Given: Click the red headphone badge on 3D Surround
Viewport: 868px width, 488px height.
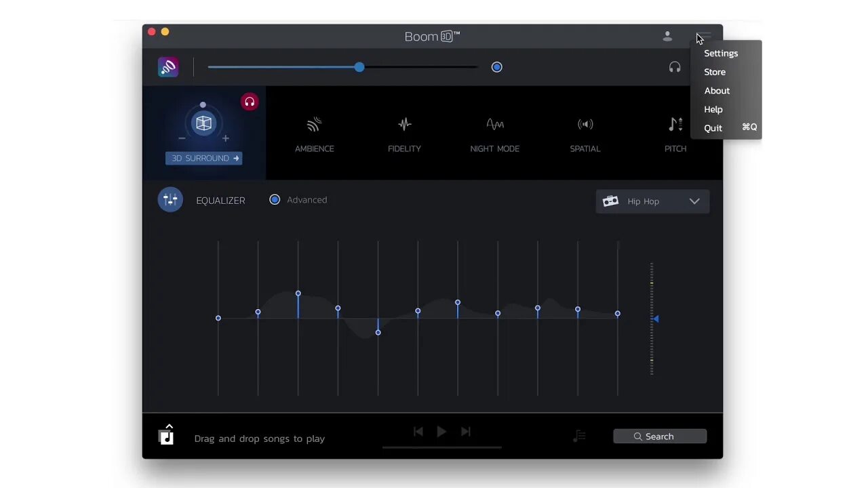Looking at the screenshot, I should 250,102.
